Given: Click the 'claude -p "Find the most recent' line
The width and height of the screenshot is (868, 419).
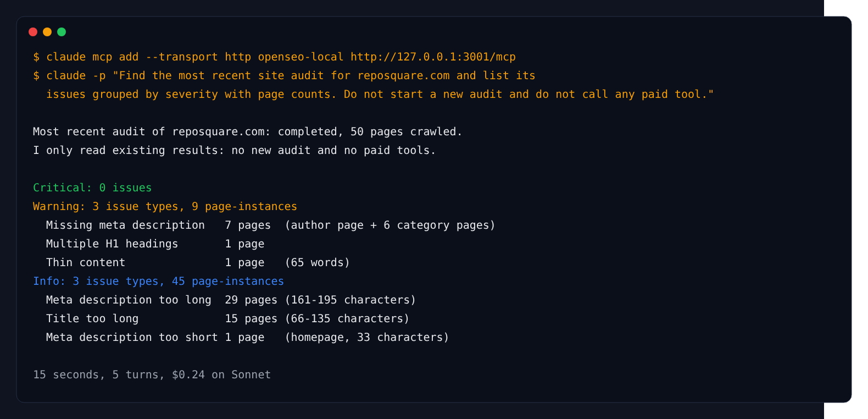Looking at the screenshot, I should pyautogui.click(x=284, y=76).
